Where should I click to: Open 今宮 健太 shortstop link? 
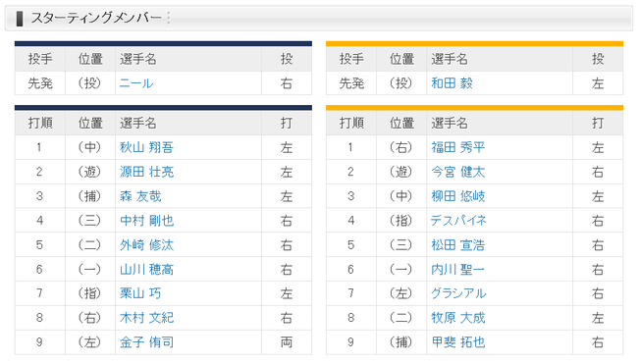pos(458,172)
